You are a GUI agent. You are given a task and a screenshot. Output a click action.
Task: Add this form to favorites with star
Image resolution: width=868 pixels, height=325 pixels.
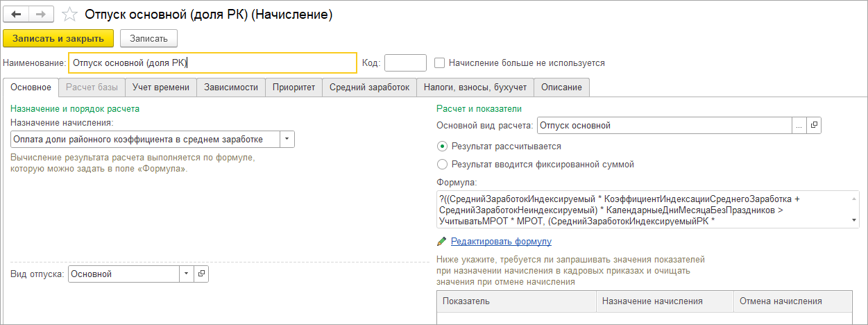69,15
